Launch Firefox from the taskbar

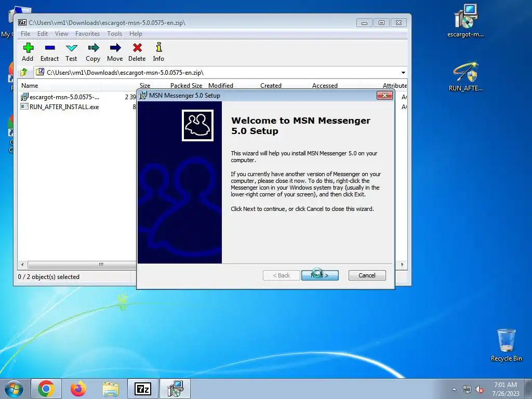78,389
